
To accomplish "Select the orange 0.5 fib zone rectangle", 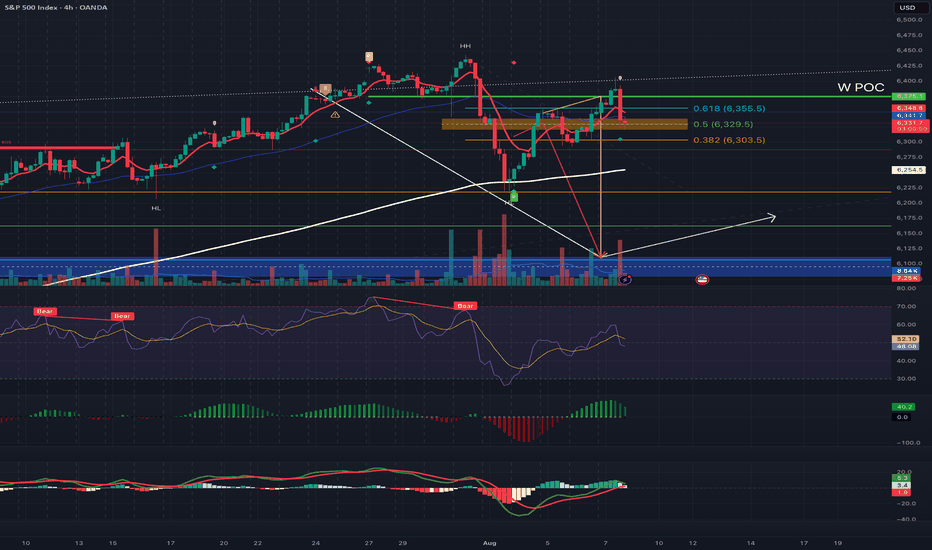I will pyautogui.click(x=565, y=124).
